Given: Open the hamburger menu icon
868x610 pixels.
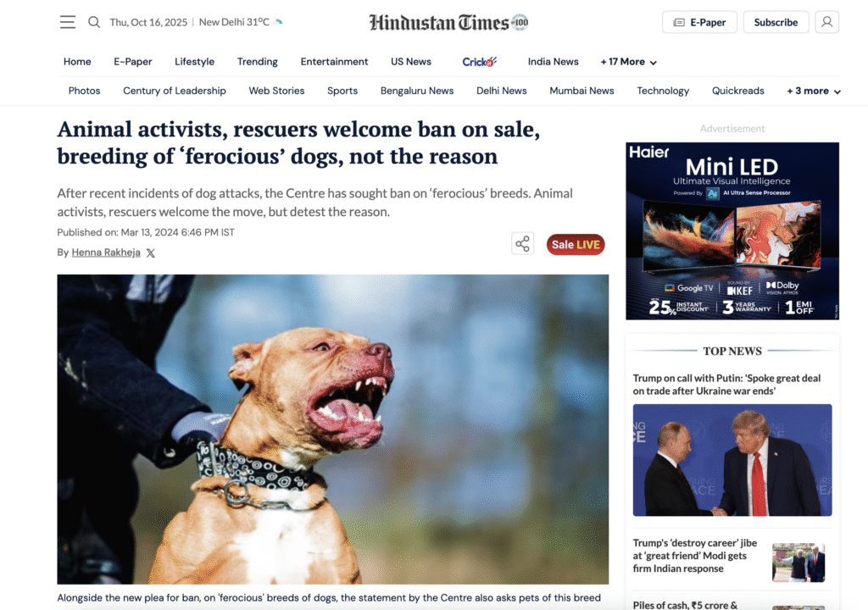Looking at the screenshot, I should coord(68,22).
